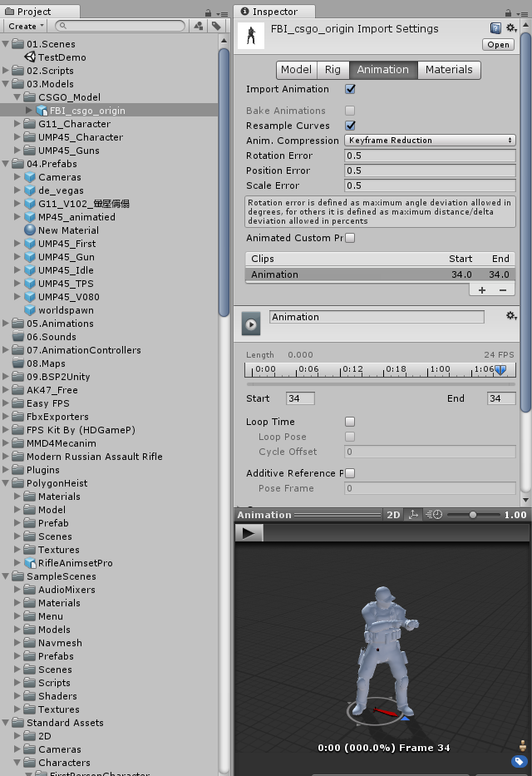
Task: Click the blue asset label tag icon
Action: (x=519, y=761)
